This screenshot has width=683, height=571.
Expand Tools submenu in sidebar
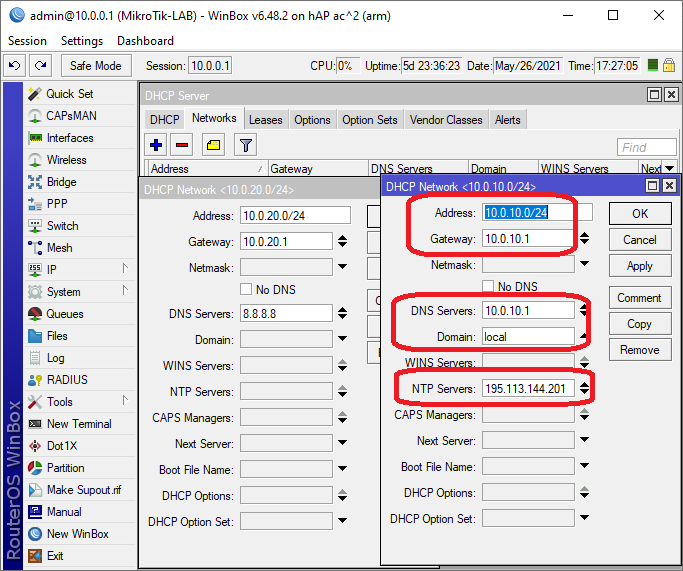(x=125, y=400)
